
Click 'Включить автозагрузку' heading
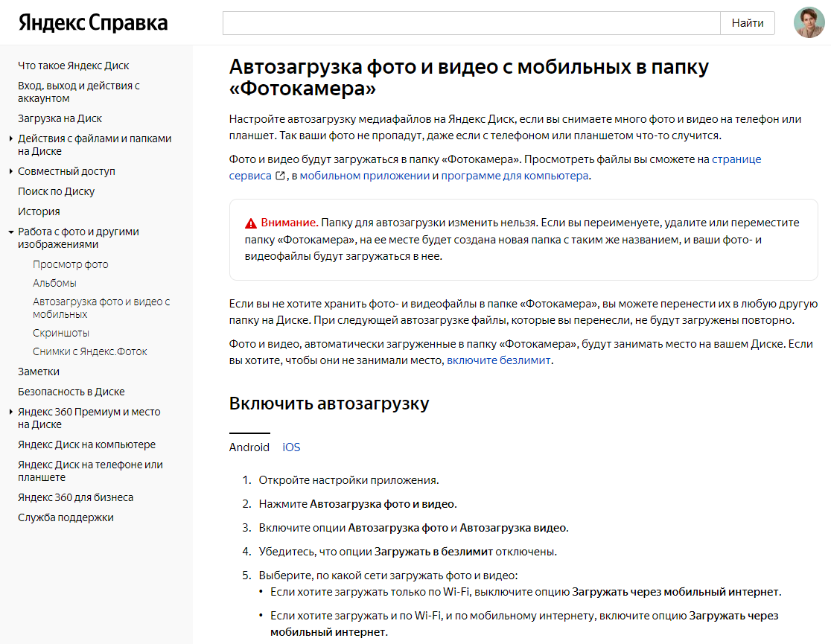tap(329, 404)
